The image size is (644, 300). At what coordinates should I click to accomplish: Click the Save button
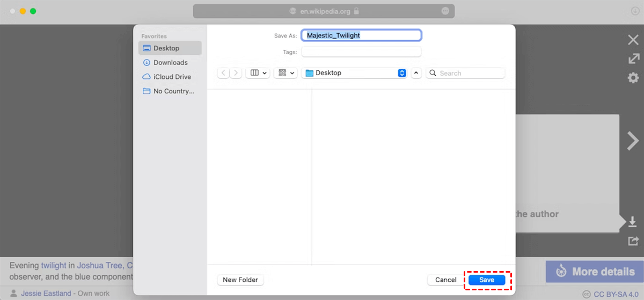487,280
